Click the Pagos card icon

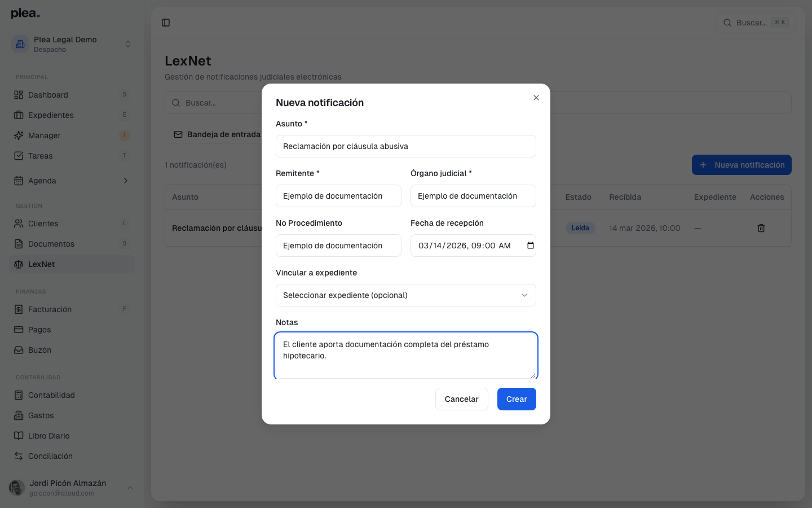coord(19,330)
